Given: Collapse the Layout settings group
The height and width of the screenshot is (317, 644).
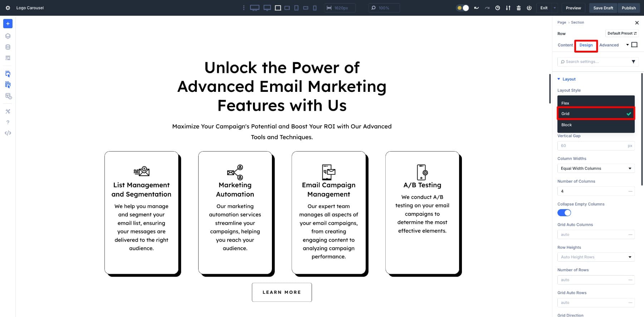Looking at the screenshot, I should 569,79.
